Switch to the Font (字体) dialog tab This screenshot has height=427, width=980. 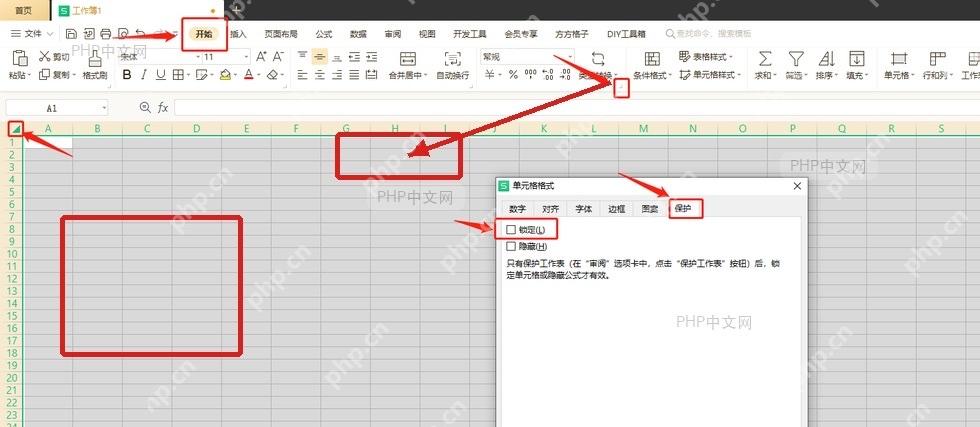584,209
